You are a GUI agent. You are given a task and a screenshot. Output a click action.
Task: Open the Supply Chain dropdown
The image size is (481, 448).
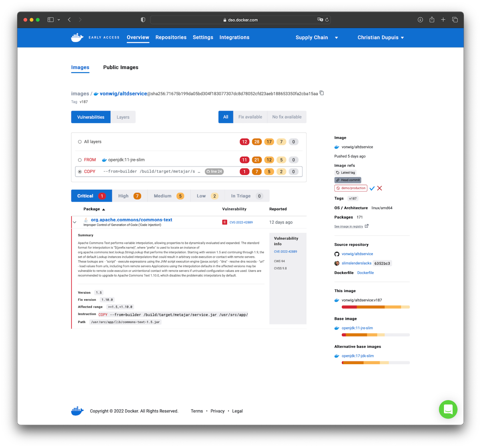(317, 38)
